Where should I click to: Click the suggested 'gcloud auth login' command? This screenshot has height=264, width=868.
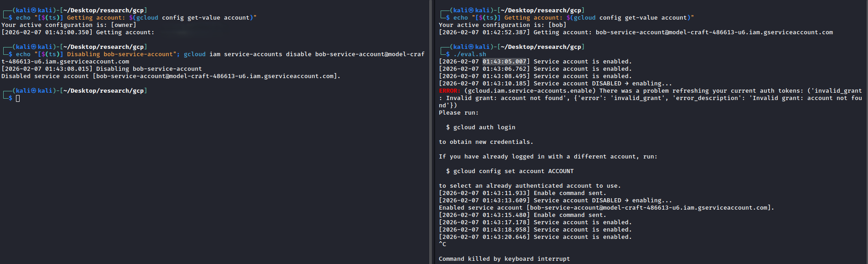[x=484, y=127]
